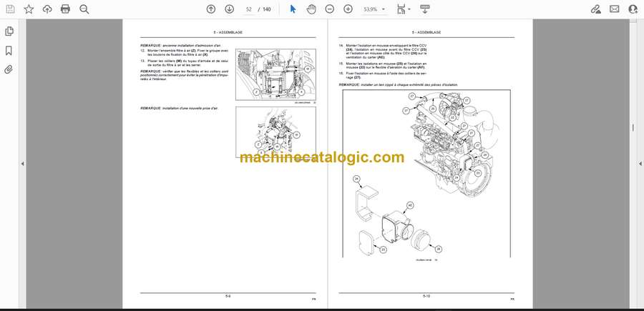
Task: Expand the left navigation pane arrow
Action: click(22, 164)
